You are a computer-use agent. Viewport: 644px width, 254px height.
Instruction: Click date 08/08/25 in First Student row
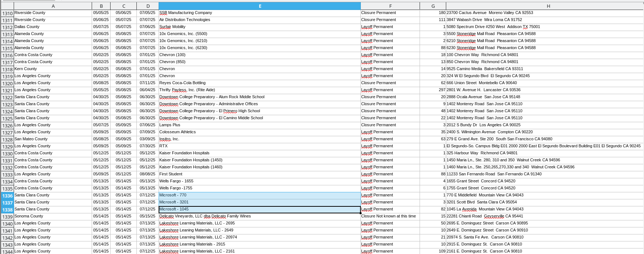148,174
